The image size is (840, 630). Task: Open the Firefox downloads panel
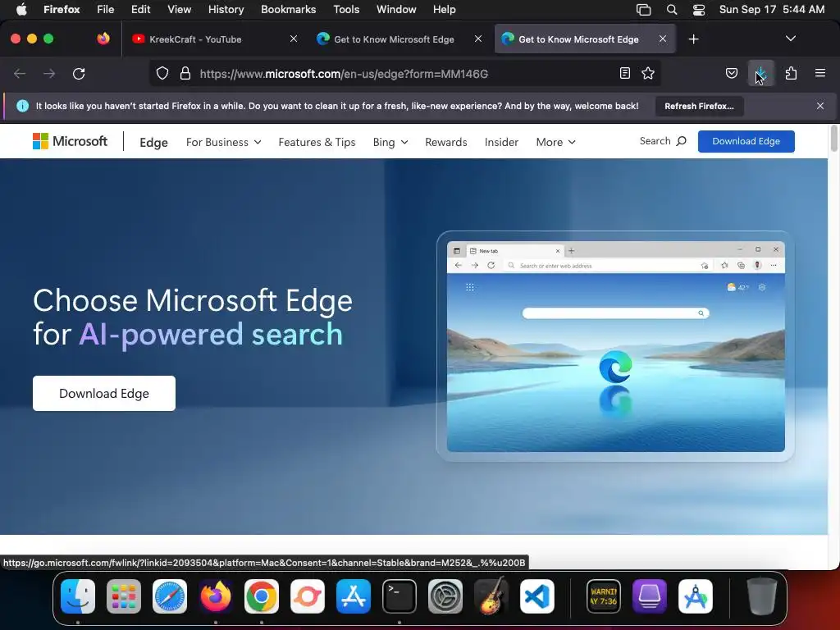click(x=761, y=73)
